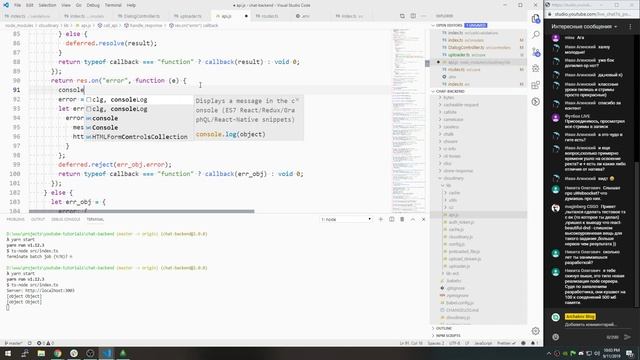The width and height of the screenshot is (640, 360).
Task: Select lowercase 'console' autocomplete suggestion
Action: 139,118
